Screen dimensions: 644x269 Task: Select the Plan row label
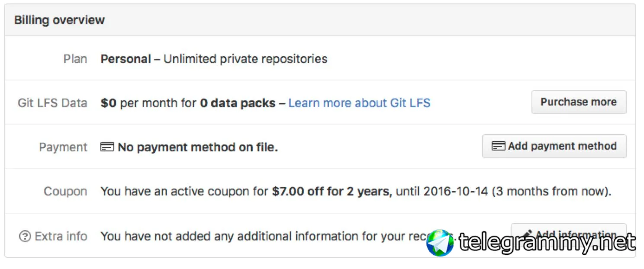(x=75, y=59)
